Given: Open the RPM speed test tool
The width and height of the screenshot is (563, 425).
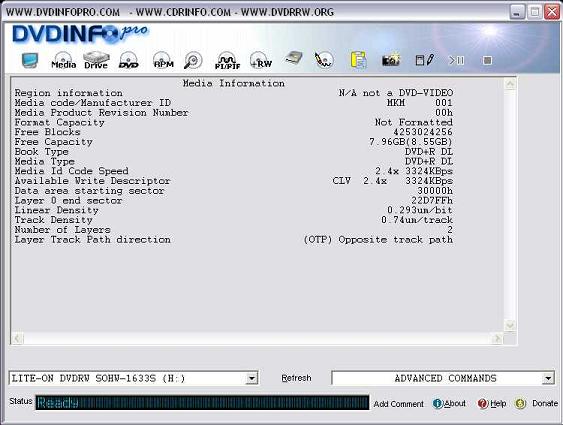Looking at the screenshot, I should coord(163,60).
